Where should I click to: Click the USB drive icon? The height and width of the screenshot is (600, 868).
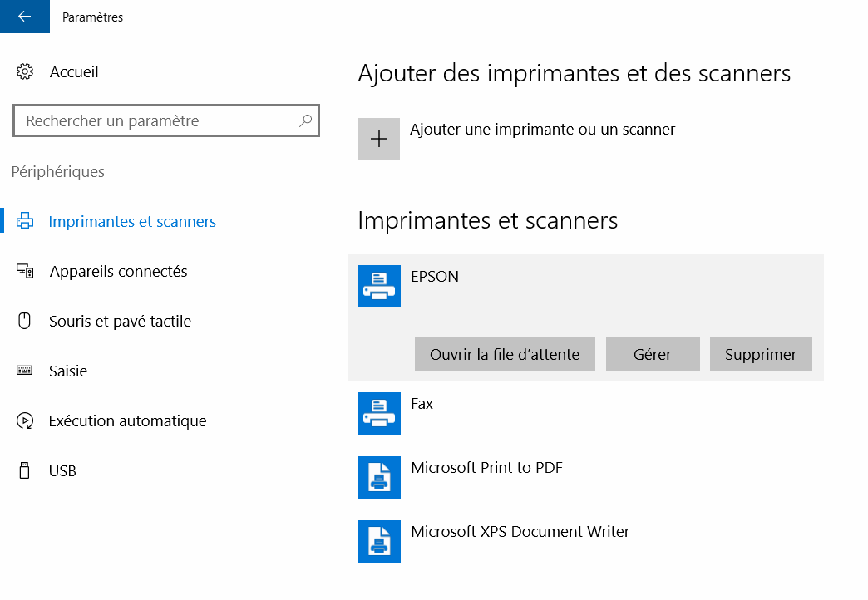25,471
